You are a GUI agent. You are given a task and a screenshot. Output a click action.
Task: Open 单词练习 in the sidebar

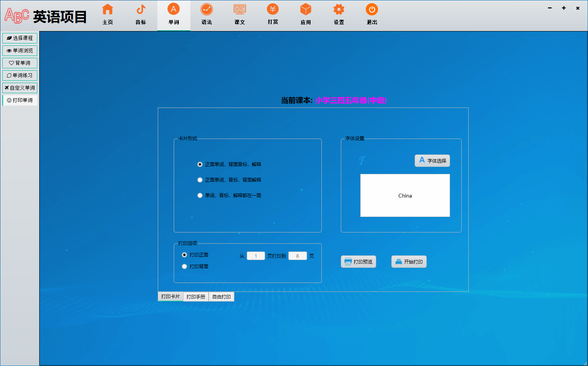coord(20,75)
